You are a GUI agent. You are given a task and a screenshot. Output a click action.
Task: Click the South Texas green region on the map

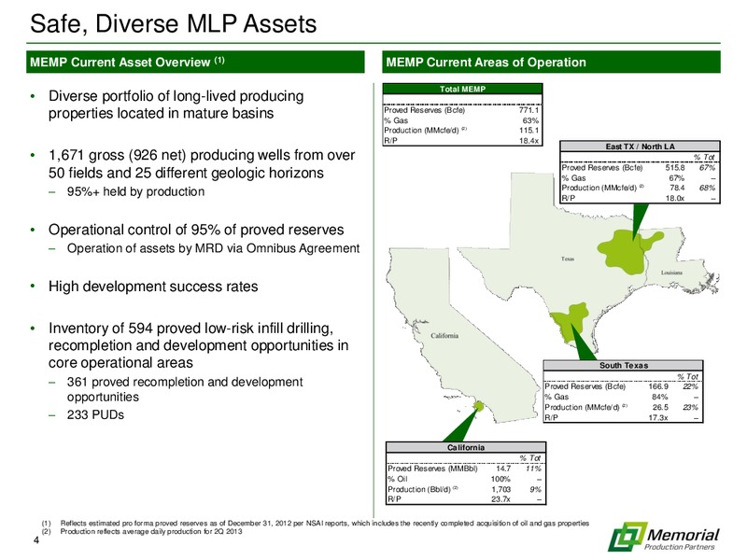click(570, 322)
